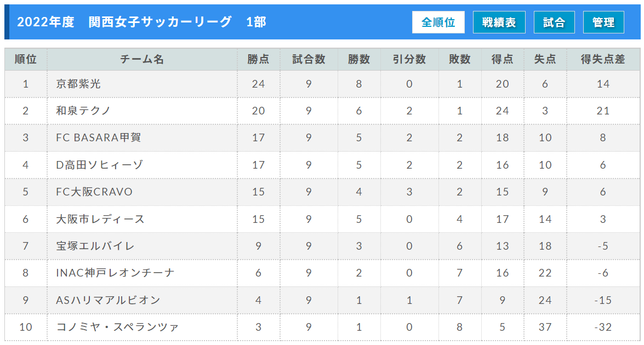This screenshot has width=644, height=345.
Task: Select ASハリマアルビオン team row
Action: pyautogui.click(x=322, y=300)
